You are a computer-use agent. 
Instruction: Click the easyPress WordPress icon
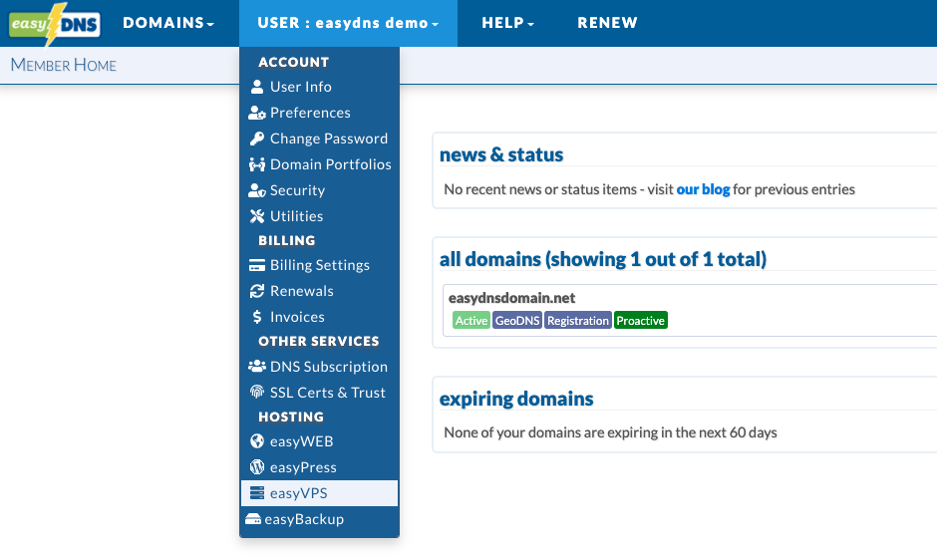coord(257,466)
